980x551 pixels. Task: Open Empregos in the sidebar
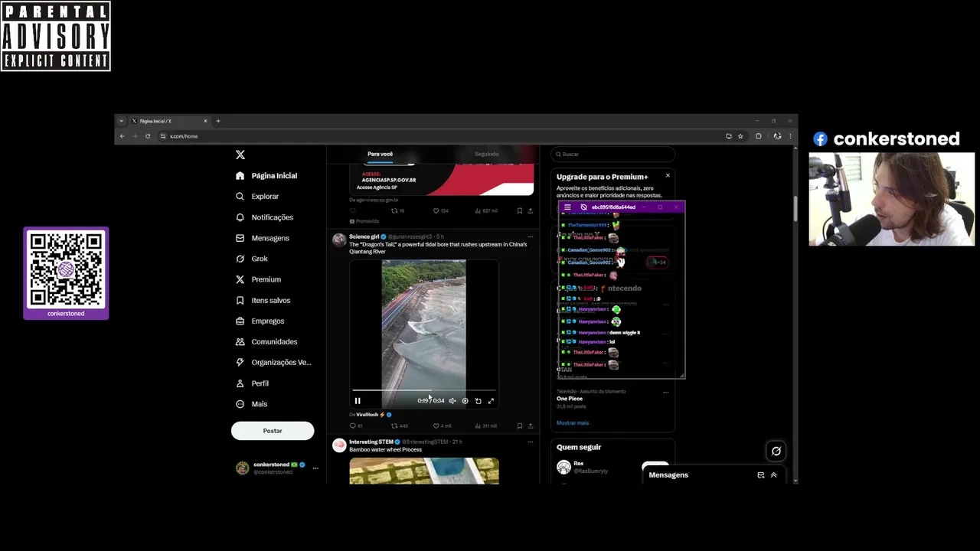click(260, 321)
